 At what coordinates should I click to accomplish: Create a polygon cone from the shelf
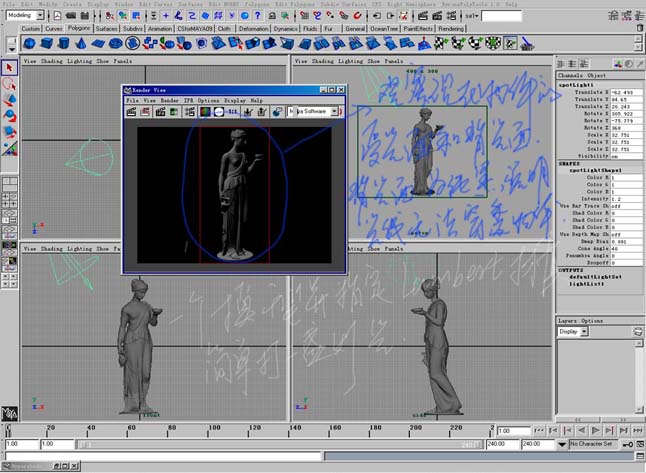pyautogui.click(x=81, y=43)
